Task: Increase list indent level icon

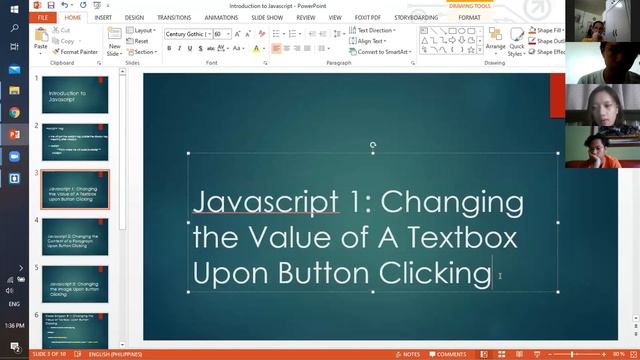Action: [323, 34]
